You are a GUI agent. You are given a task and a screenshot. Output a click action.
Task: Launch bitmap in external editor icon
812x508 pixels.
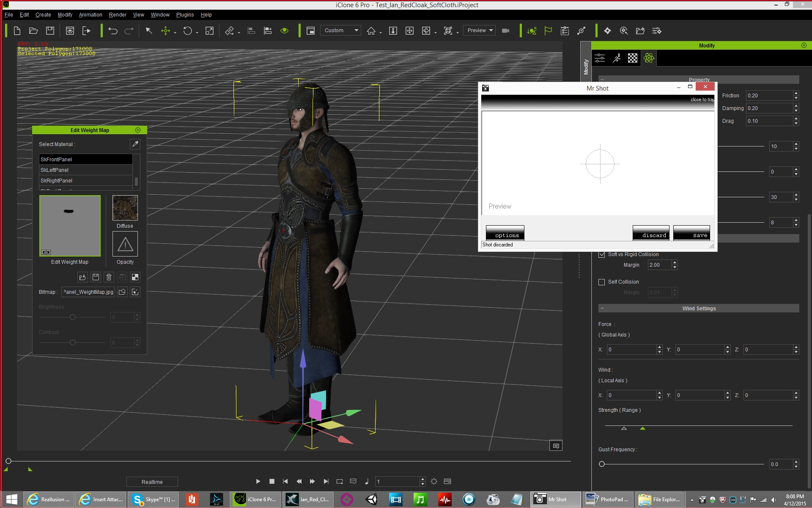coord(135,292)
